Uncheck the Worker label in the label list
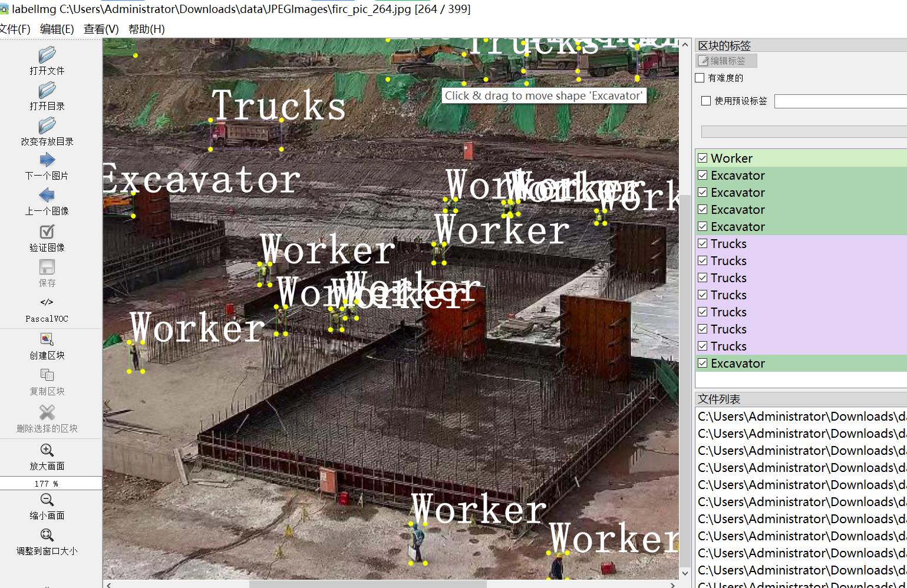Image resolution: width=907 pixels, height=588 pixels. [x=702, y=158]
